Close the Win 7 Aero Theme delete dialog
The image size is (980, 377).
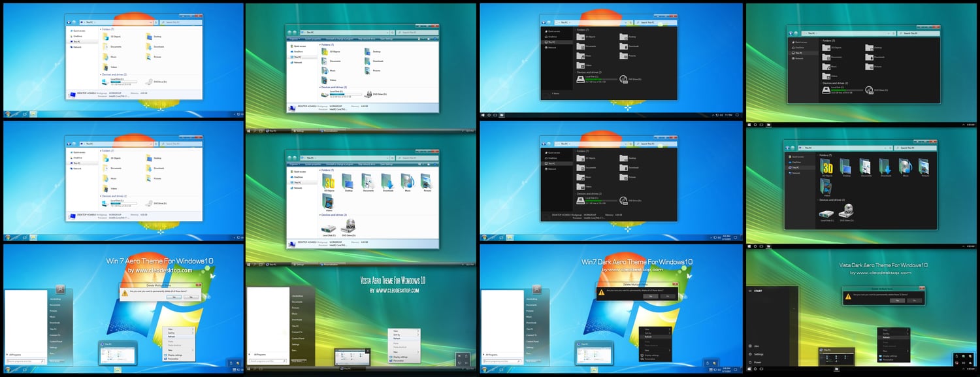click(200, 285)
